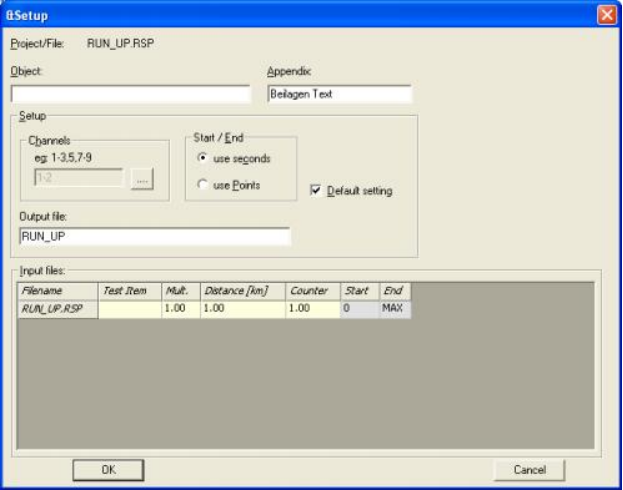Confirm the dialog with the OK button
Viewport: 623px width, 490px height.
click(108, 470)
